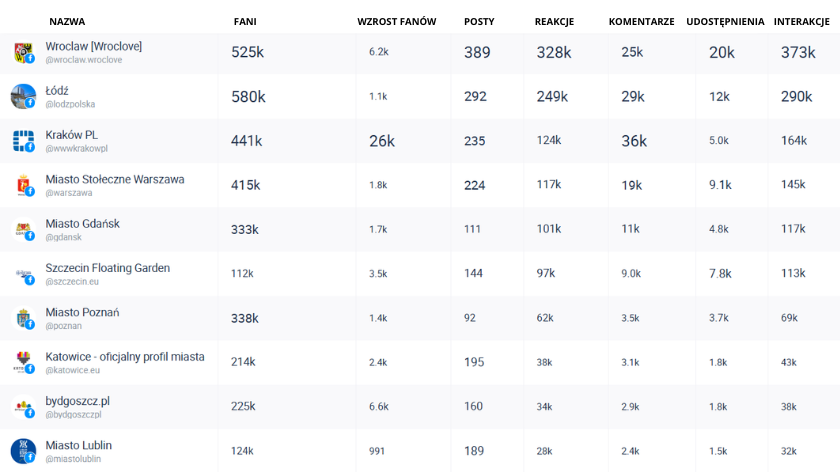Viewport: 840px width, 472px height.
Task: Open the Szczecin Floating Garden name link
Action: pyautogui.click(x=107, y=268)
